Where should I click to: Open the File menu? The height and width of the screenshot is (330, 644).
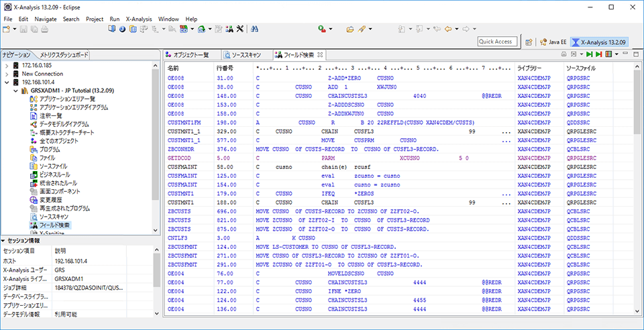pos(8,19)
